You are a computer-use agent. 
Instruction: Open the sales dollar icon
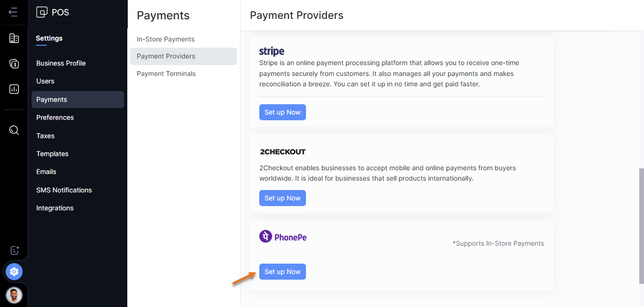tap(14, 64)
